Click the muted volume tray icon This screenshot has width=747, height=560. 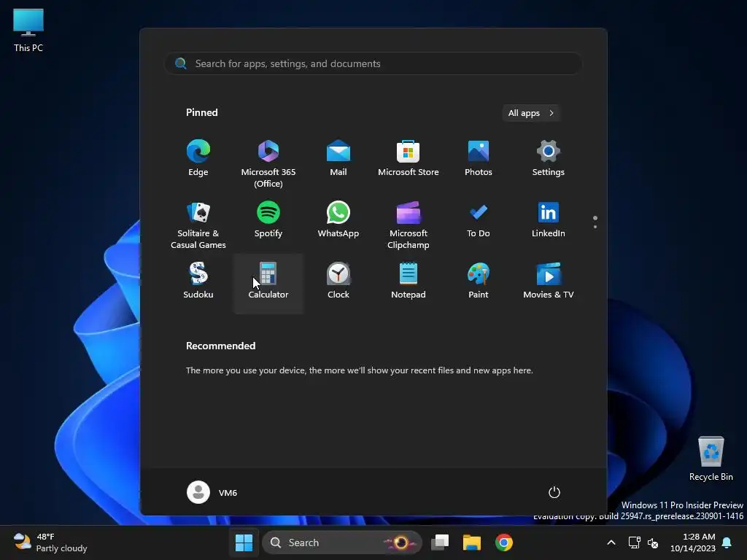[x=653, y=542]
